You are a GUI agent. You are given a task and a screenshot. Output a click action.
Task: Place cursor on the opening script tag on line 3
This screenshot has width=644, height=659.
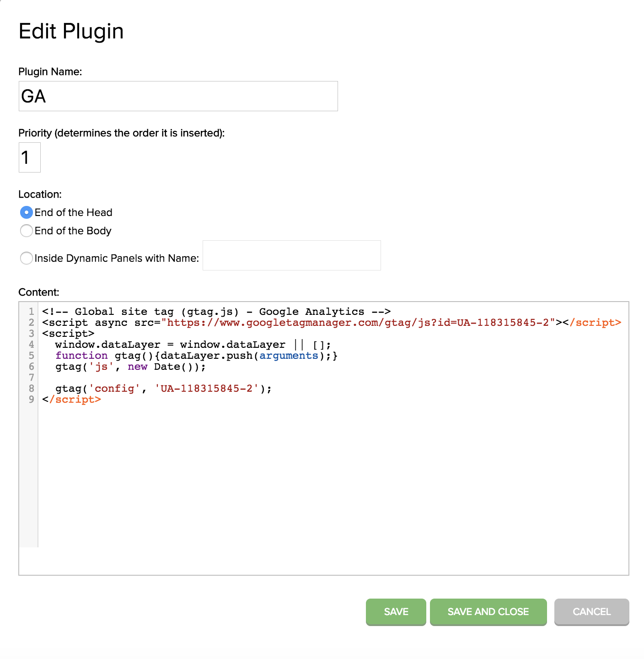(68, 334)
